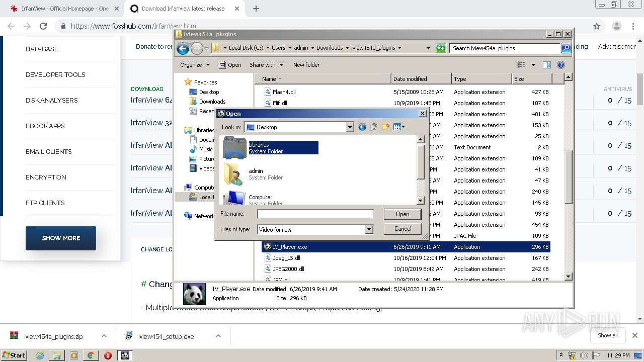
Task: Select the Flif.dll file
Action: coord(280,103)
